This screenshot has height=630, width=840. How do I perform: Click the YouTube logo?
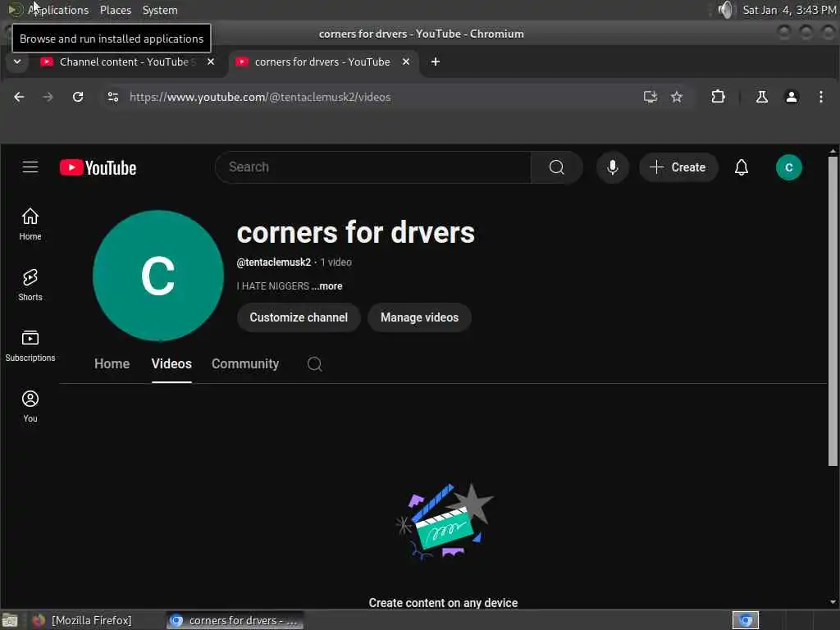click(x=98, y=167)
